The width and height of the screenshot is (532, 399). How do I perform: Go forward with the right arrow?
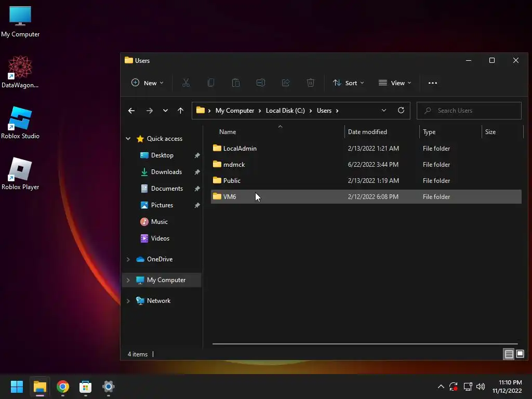pyautogui.click(x=149, y=111)
